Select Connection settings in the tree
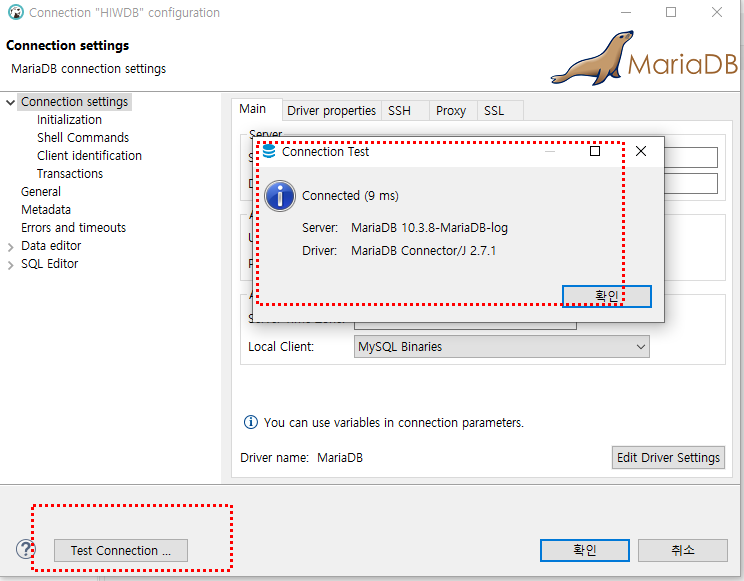Viewport: 744px width, 581px height. coord(74,102)
